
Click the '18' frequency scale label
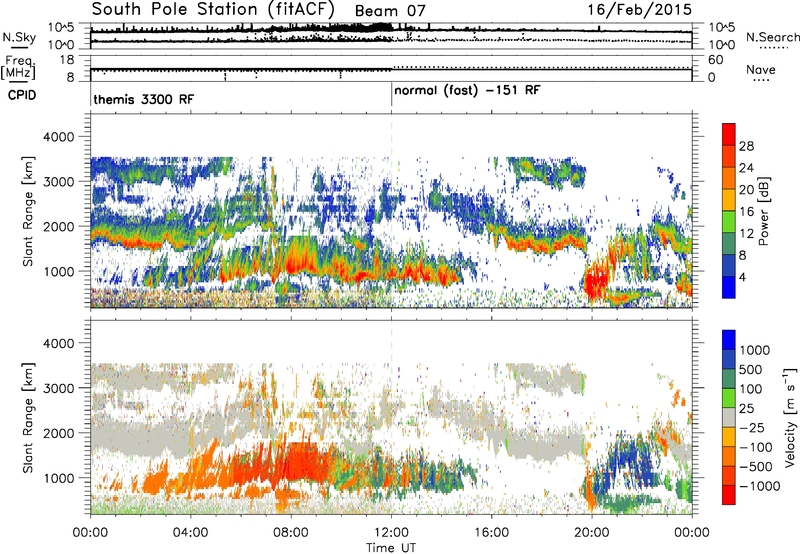pos(67,60)
